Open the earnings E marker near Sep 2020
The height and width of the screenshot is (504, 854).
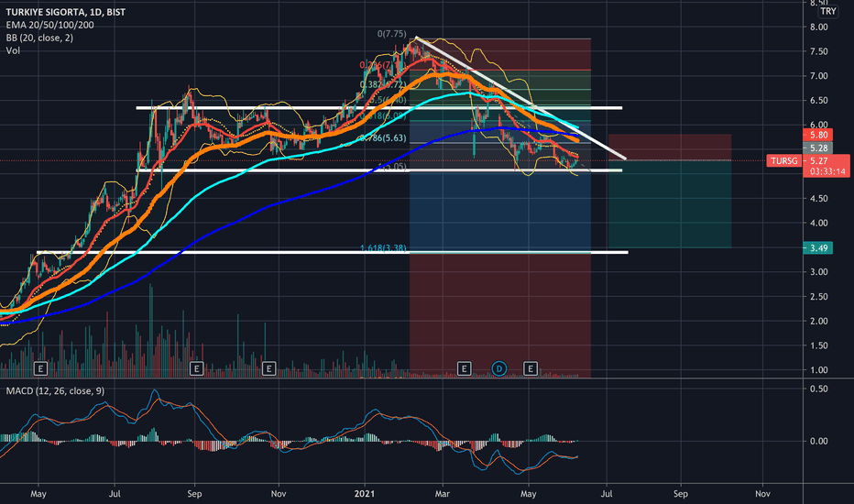click(196, 369)
